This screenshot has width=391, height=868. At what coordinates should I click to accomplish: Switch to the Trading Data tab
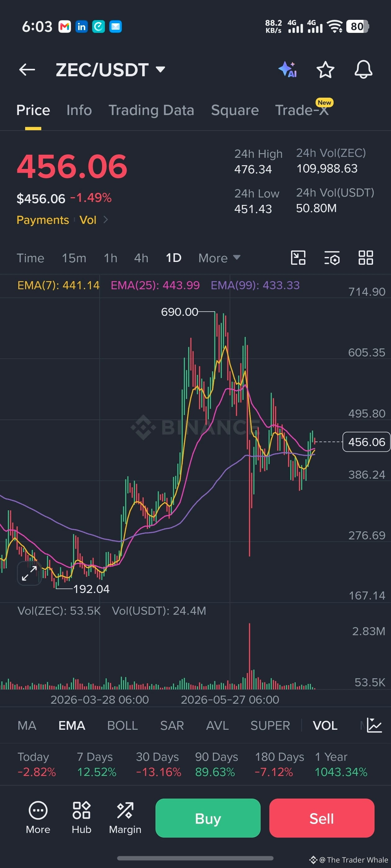(x=151, y=110)
